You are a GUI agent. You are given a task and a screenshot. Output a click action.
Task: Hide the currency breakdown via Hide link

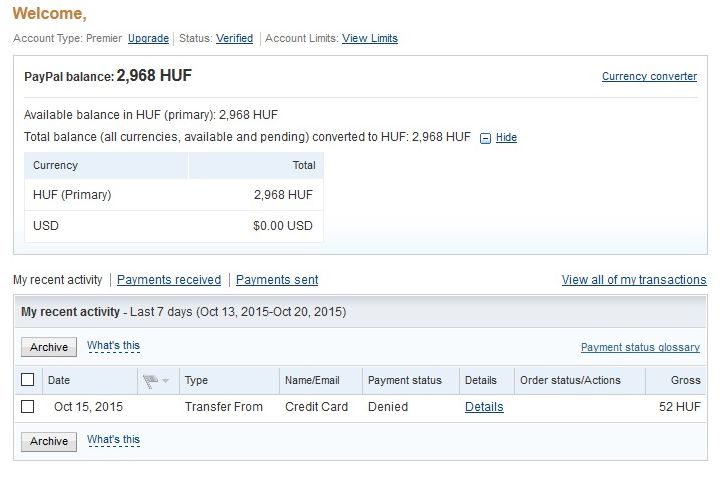[506, 138]
